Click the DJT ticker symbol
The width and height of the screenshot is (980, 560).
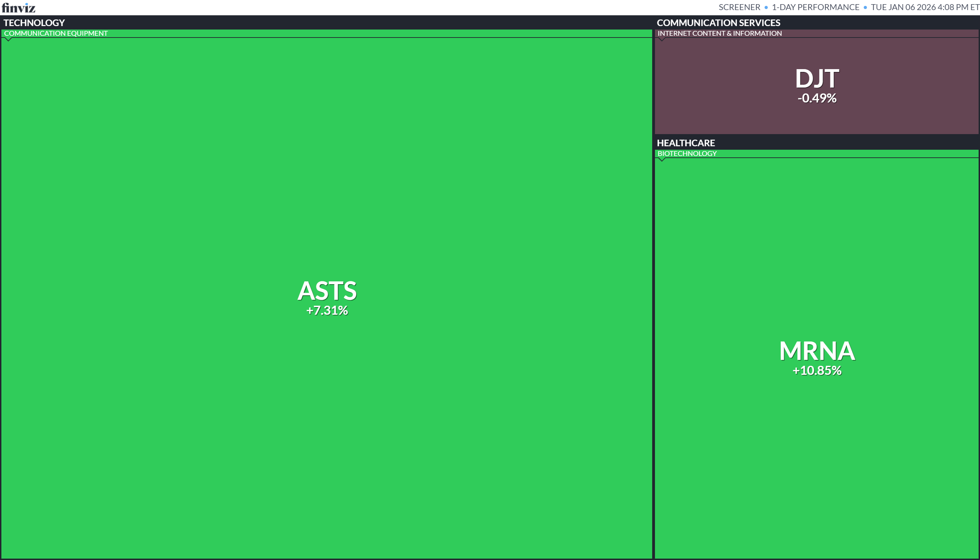[816, 79]
